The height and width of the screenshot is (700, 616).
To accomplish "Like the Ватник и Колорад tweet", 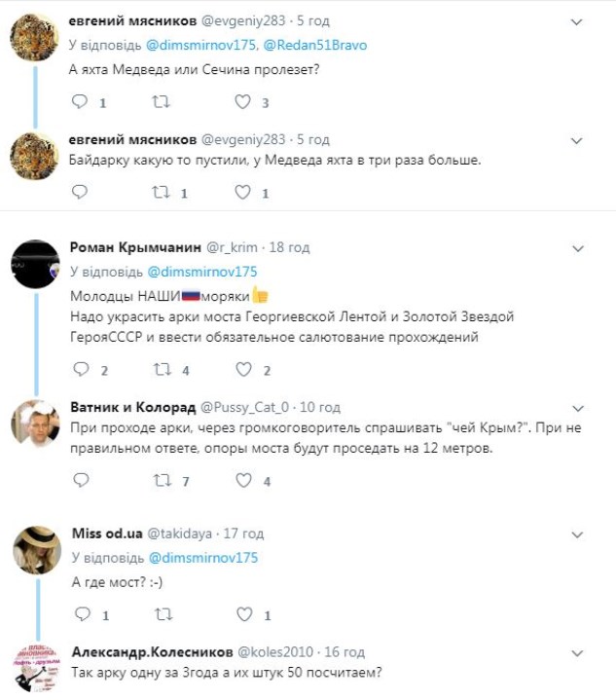I will tap(243, 480).
